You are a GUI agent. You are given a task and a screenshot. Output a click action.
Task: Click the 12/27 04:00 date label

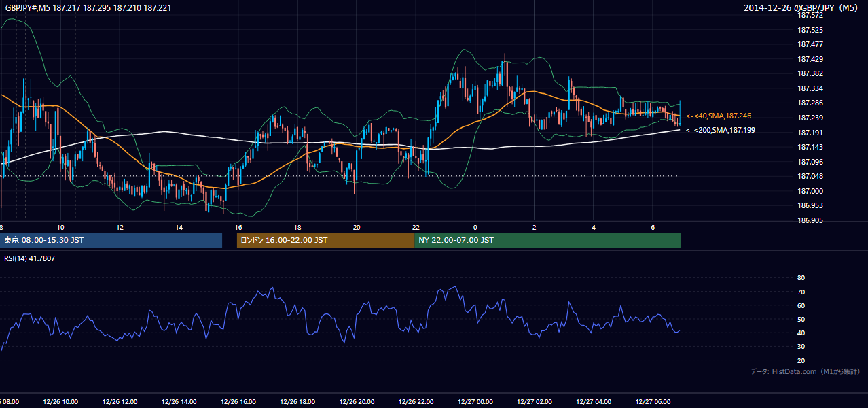(594, 402)
